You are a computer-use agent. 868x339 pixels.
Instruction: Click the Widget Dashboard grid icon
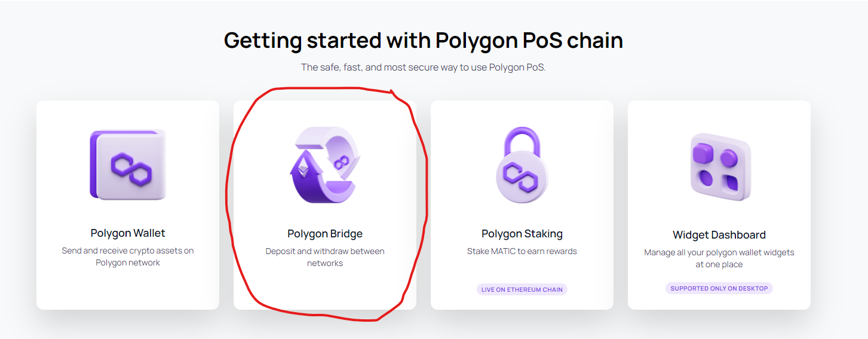(x=719, y=166)
